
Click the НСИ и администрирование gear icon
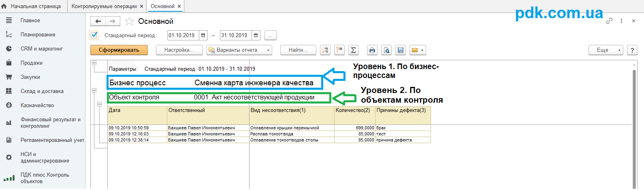click(x=9, y=157)
